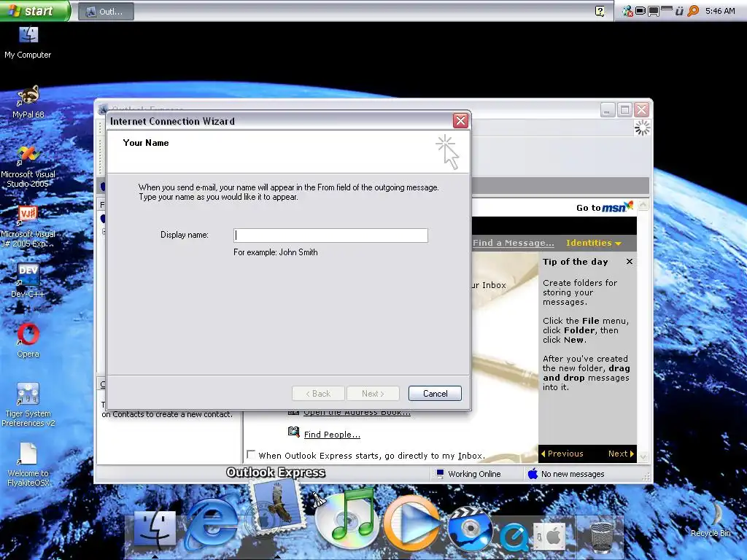Click the 'Tip of the day' heading
This screenshot has width=747, height=560.
pyautogui.click(x=575, y=262)
